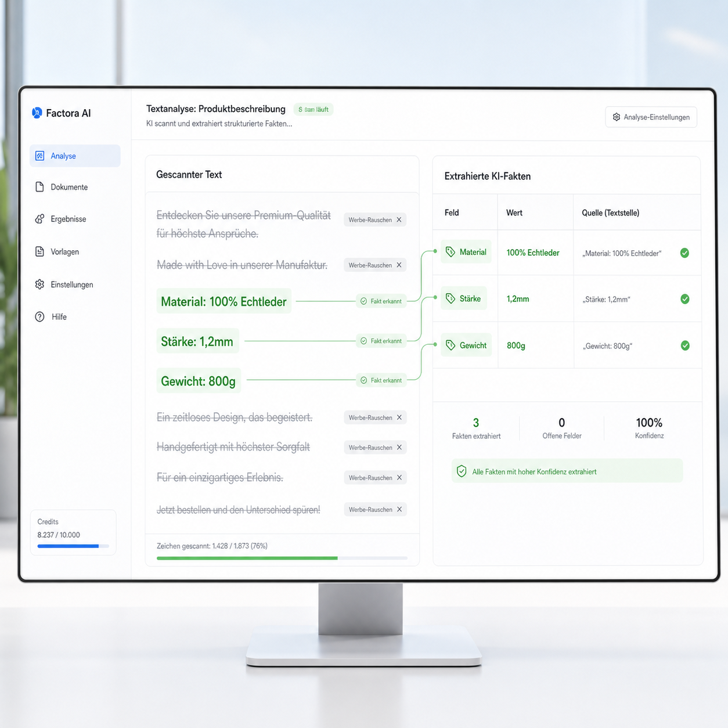728x728 pixels.
Task: Click struck-through line Handgefertigt mit höchster Sorgfalt
Action: click(x=233, y=447)
